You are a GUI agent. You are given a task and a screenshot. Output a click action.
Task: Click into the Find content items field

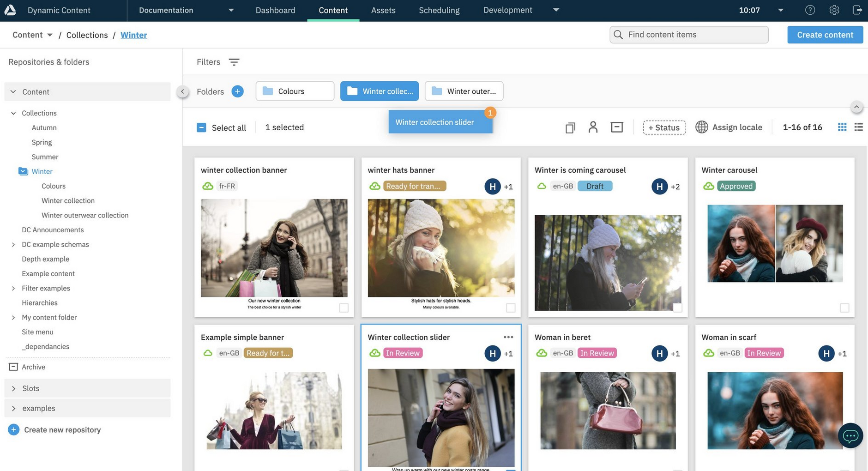pos(689,35)
